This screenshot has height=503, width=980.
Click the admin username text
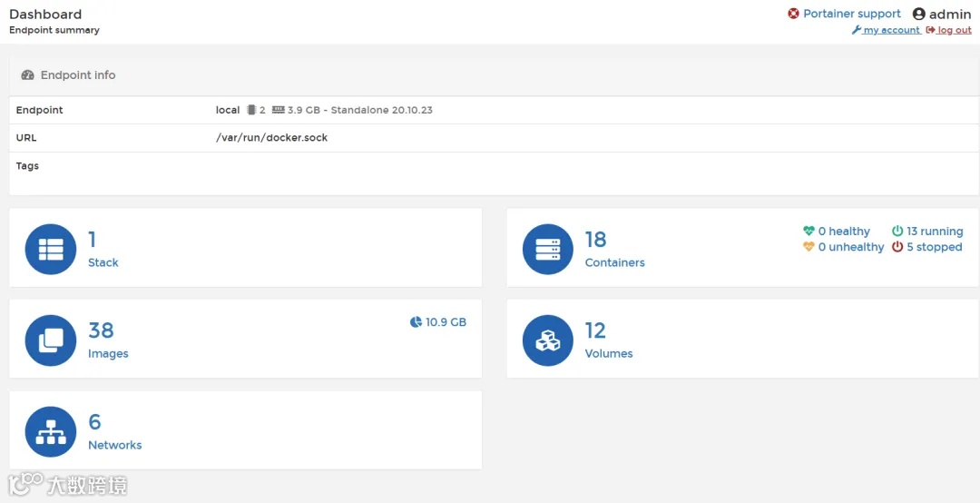(x=950, y=14)
